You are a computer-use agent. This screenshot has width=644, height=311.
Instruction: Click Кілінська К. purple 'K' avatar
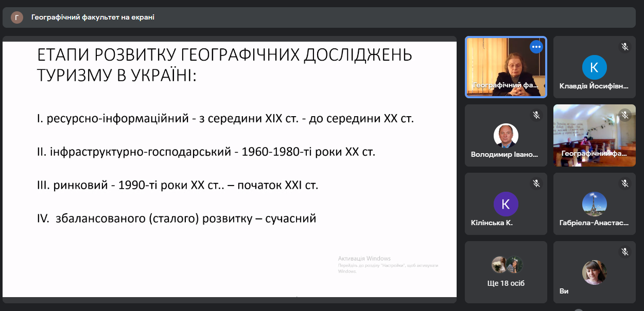[x=506, y=204]
